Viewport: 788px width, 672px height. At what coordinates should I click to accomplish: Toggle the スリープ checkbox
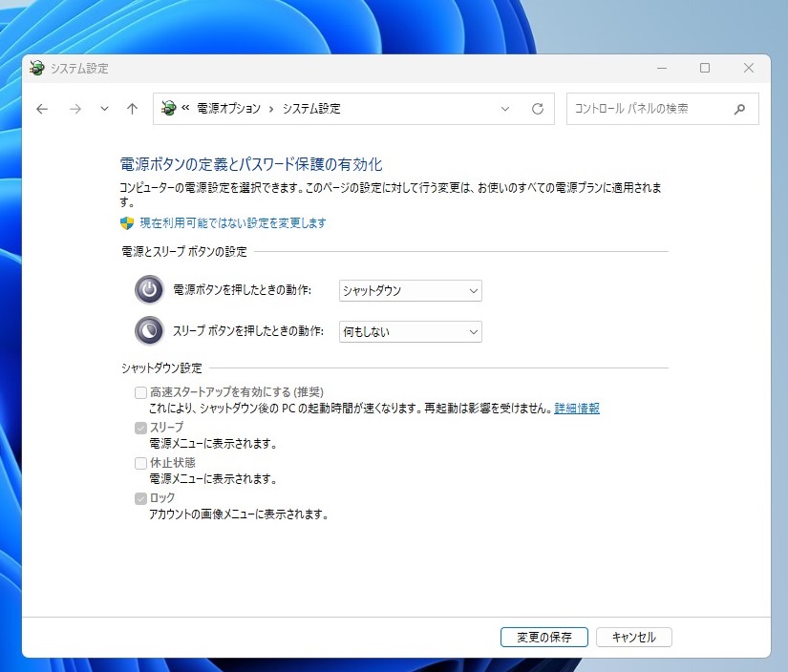[x=141, y=428]
